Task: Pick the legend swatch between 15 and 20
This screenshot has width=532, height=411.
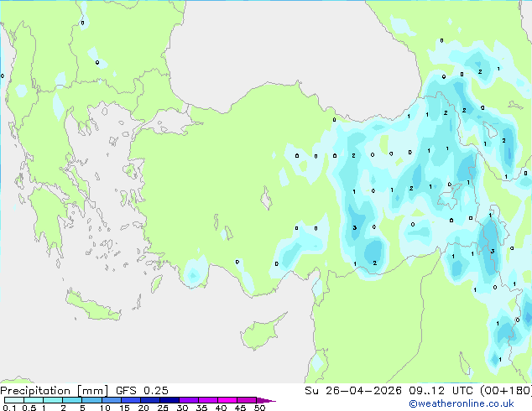Action: tap(131, 400)
